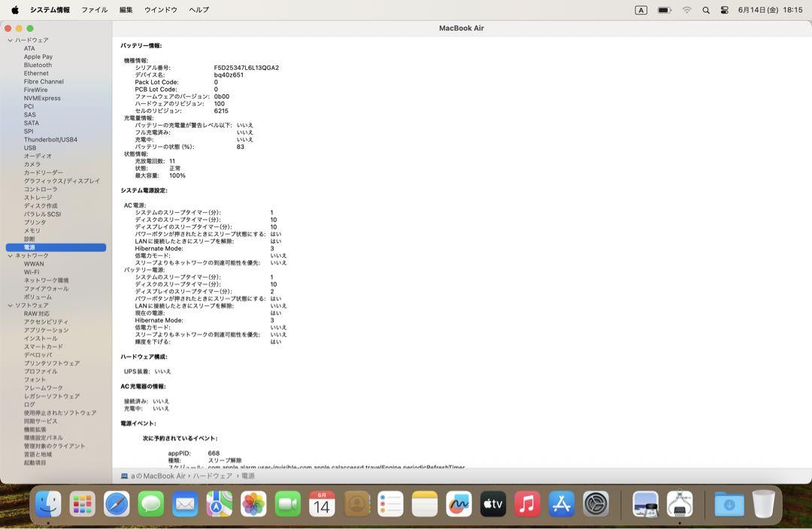The height and width of the screenshot is (529, 812).
Task: Launch Music from the Dock
Action: coord(527,503)
